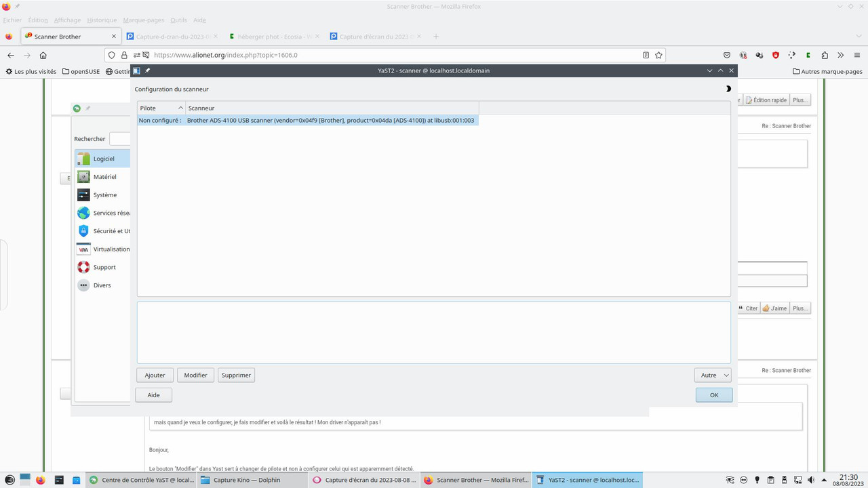Image resolution: width=868 pixels, height=488 pixels.
Task: Click the Aide button
Action: click(154, 395)
